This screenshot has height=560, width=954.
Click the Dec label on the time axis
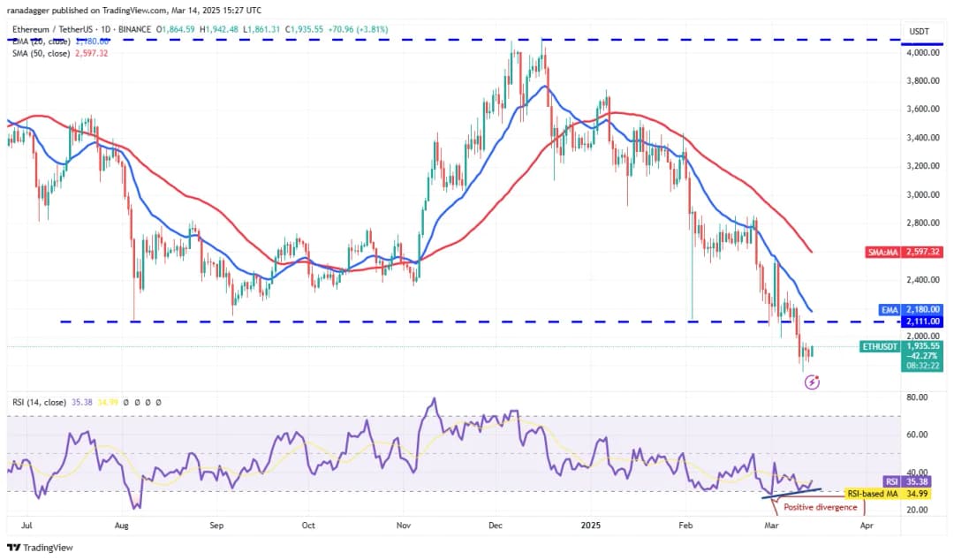[x=496, y=524]
